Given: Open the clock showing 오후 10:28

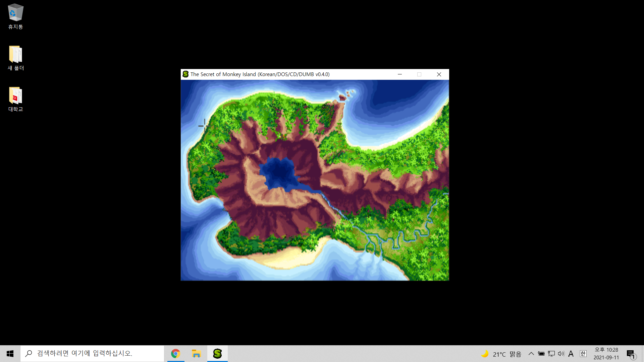Looking at the screenshot, I should pyautogui.click(x=606, y=354).
